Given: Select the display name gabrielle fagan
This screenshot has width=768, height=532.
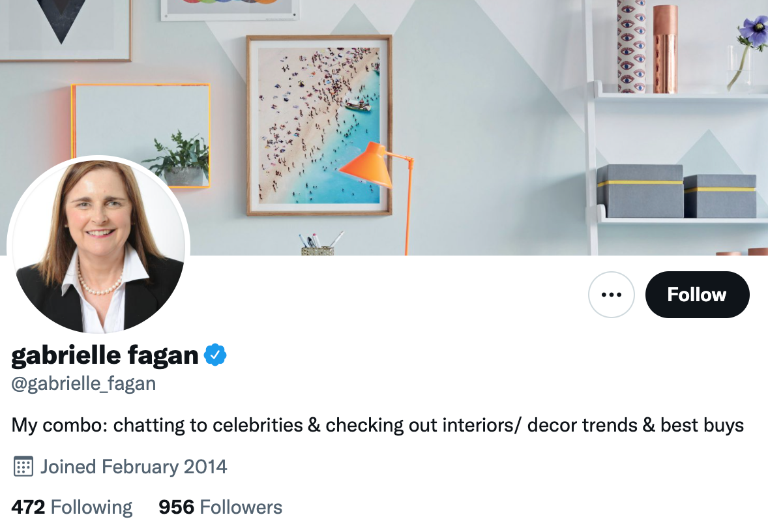Looking at the screenshot, I should coord(104,355).
